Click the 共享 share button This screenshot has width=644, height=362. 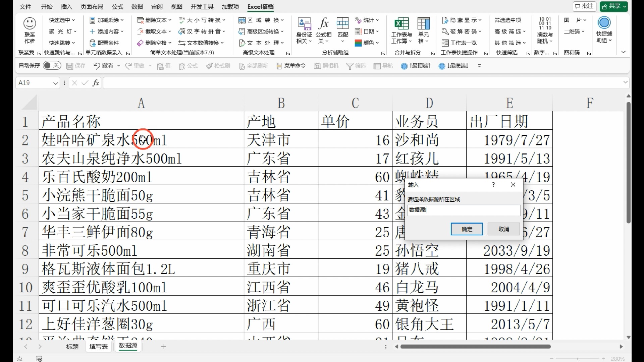point(613,6)
